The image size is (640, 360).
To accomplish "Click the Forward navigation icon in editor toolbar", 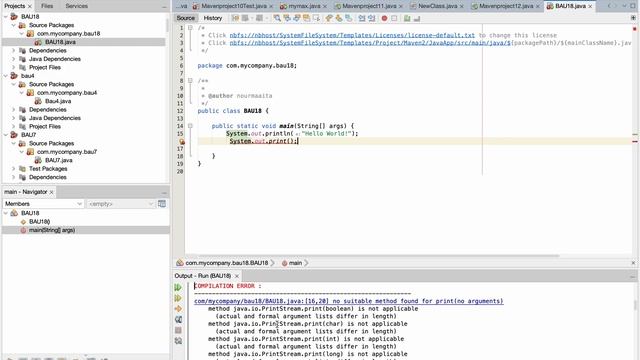I will pos(259,18).
